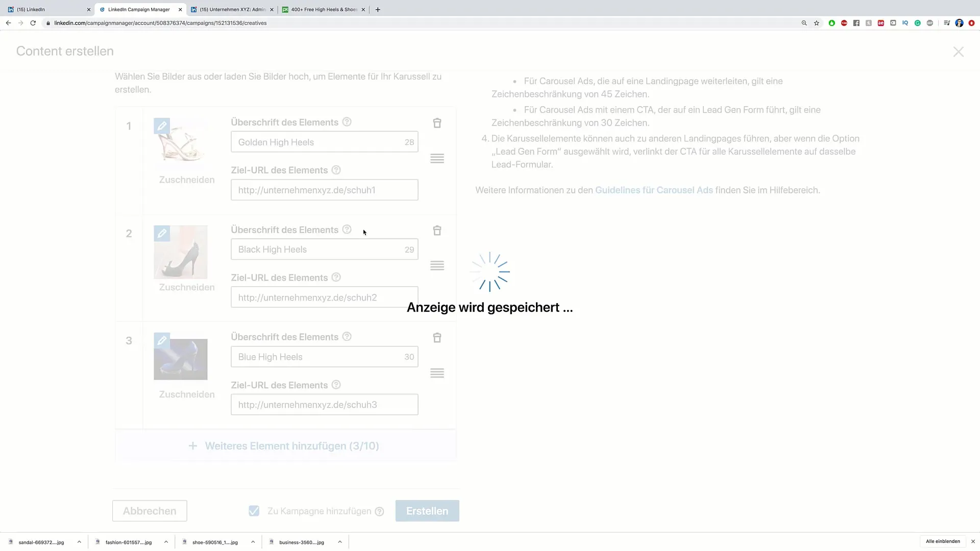Viewport: 980px width, 551px height.
Task: Grab reorder handle of Blue High Heels
Action: [437, 373]
